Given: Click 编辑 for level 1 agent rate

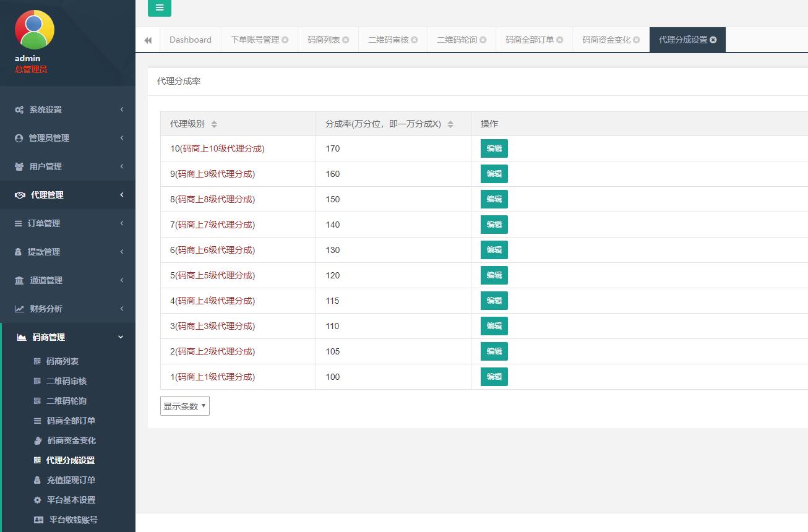Looking at the screenshot, I should tap(494, 377).
